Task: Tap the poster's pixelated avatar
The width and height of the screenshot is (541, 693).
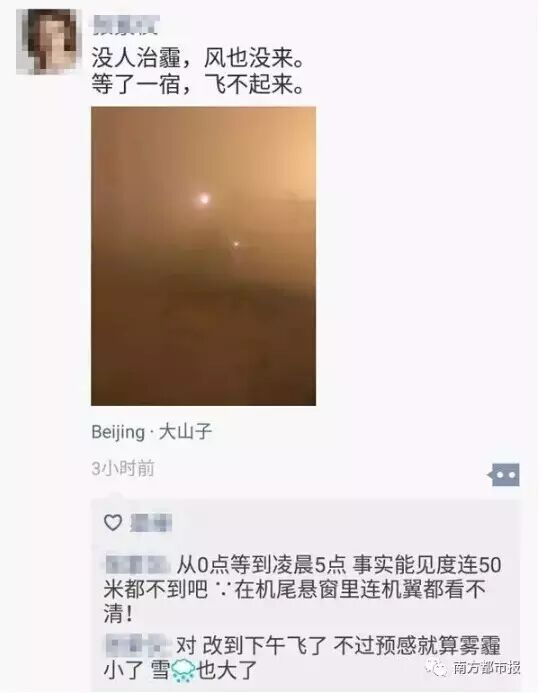Action: pos(49,41)
